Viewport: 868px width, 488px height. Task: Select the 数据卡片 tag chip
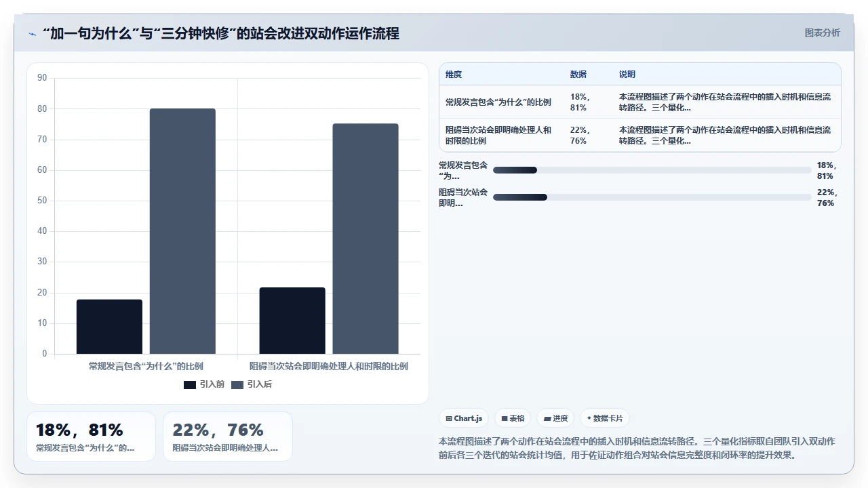click(605, 418)
